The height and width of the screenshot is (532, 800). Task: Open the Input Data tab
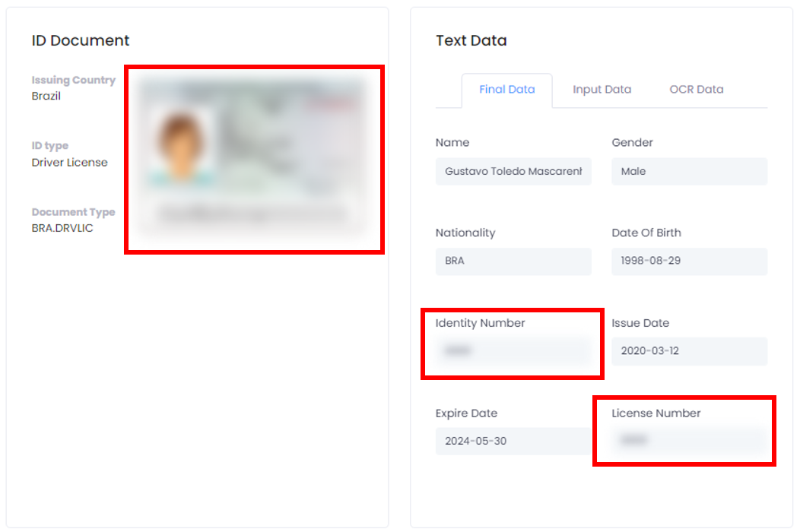pyautogui.click(x=602, y=90)
